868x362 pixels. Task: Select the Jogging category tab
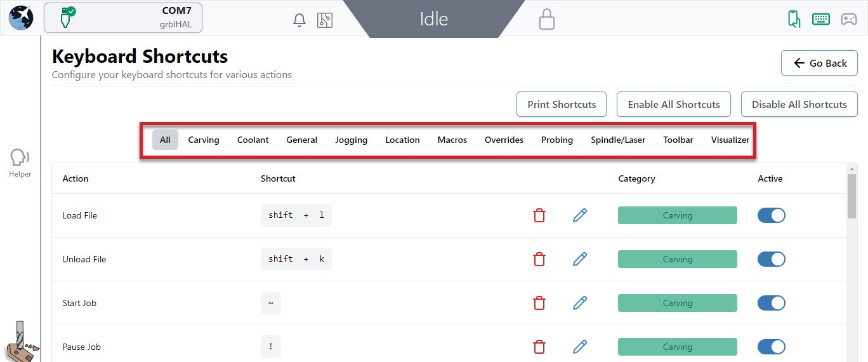(x=351, y=140)
